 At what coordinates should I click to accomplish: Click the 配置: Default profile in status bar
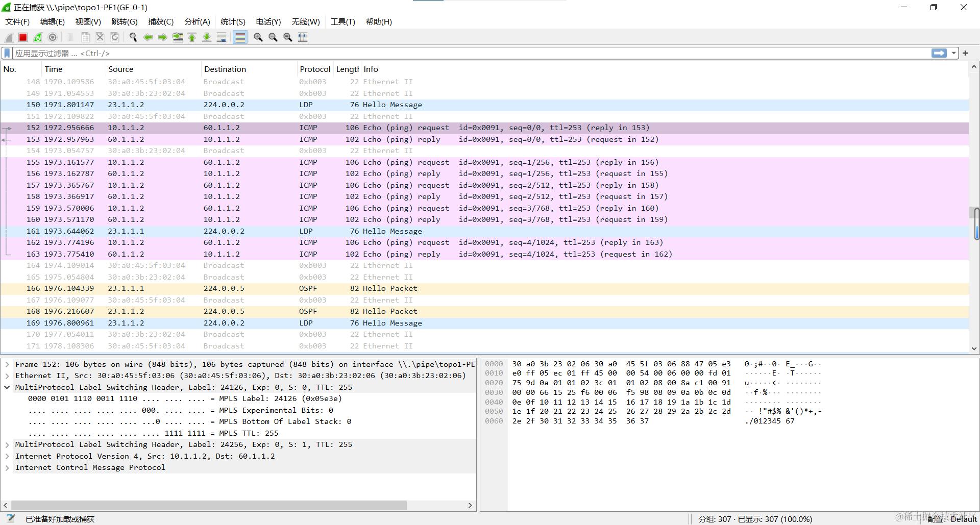[952, 519]
